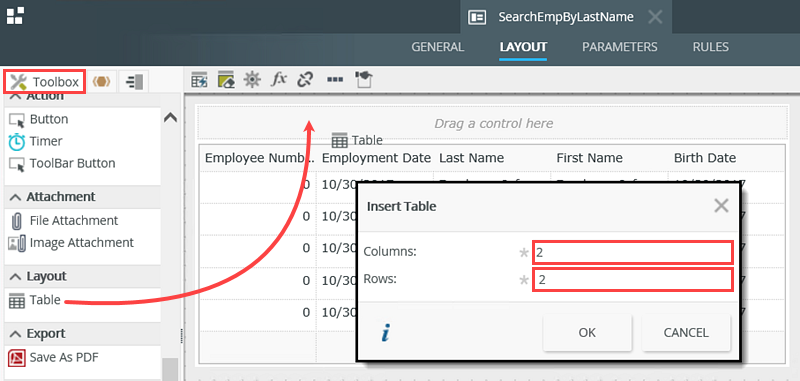Click CANCEL in the Insert Table dialog
Image resolution: width=800 pixels, height=381 pixels.
click(686, 333)
